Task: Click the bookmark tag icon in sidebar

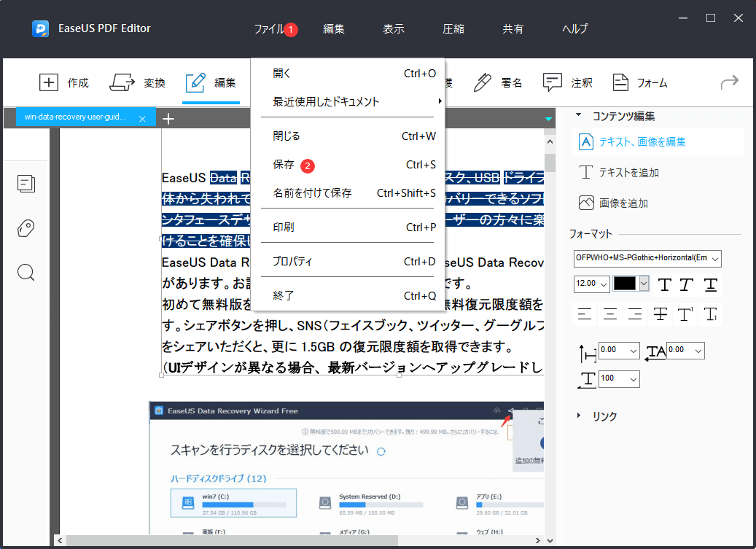Action: click(26, 228)
